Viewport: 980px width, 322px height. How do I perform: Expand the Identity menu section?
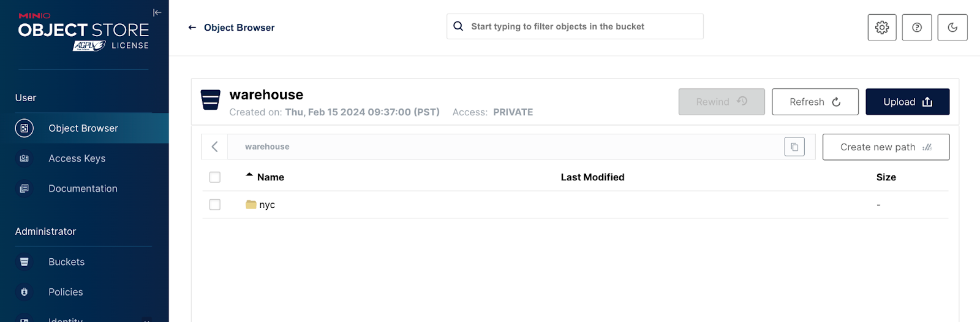click(x=146, y=319)
